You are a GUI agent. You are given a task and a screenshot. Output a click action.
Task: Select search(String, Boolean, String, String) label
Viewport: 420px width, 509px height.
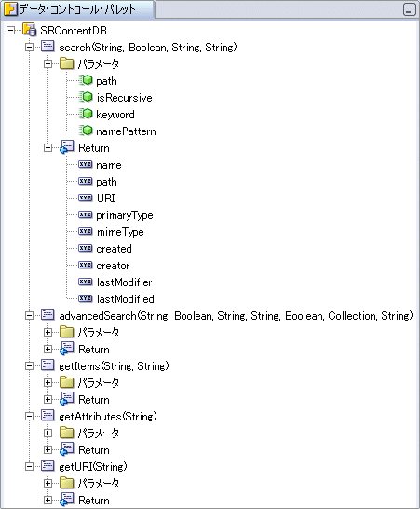(x=148, y=48)
